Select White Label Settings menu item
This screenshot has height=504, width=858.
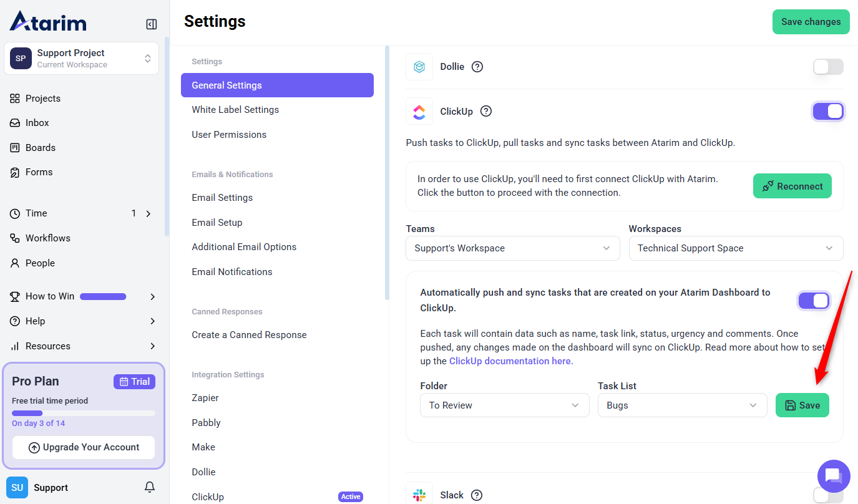[x=235, y=110]
